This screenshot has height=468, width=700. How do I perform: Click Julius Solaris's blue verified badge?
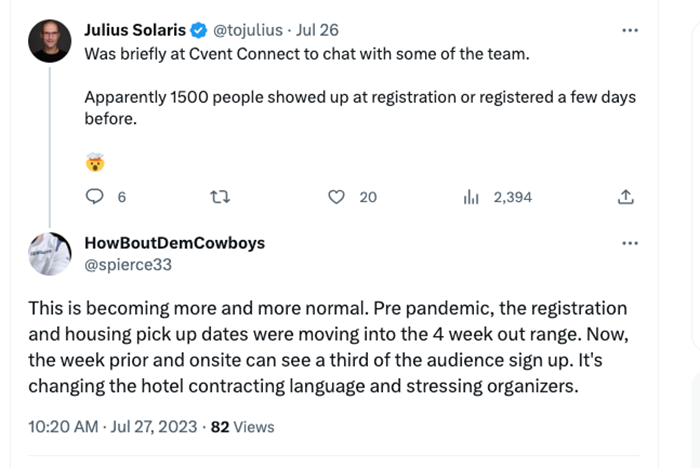coord(199,30)
